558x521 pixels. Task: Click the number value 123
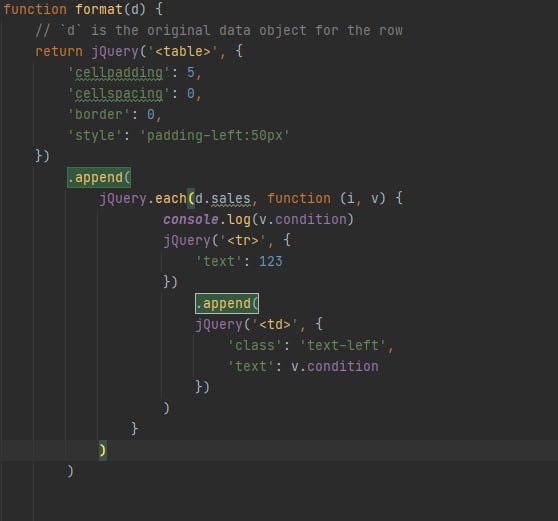[x=270, y=262]
